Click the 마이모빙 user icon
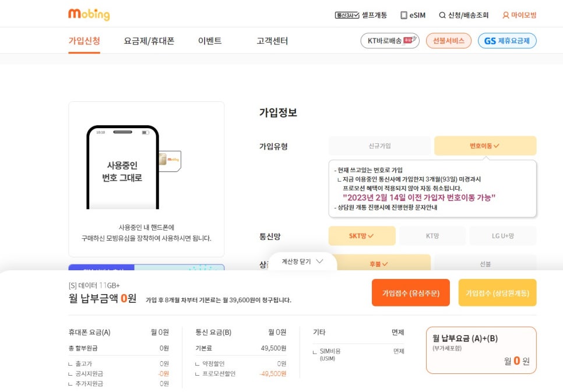The width and height of the screenshot is (563, 392). click(x=505, y=15)
